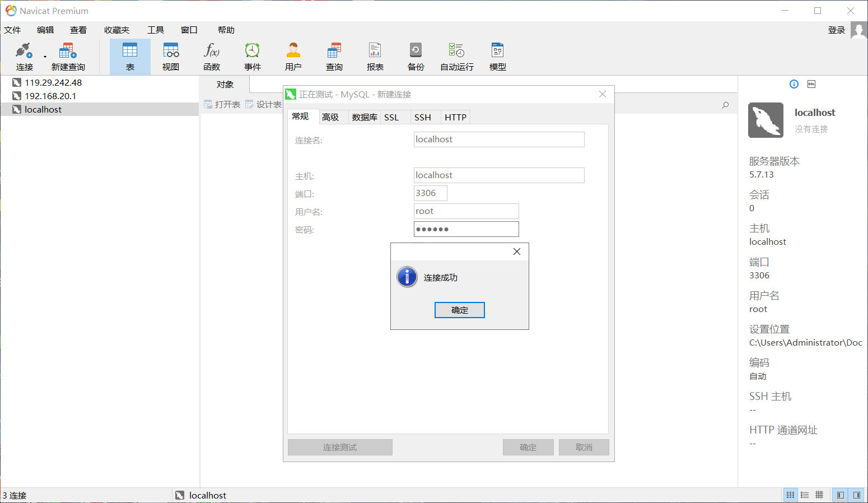Click 确定 in the 连接成功 message box
868x503 pixels.
(x=460, y=310)
